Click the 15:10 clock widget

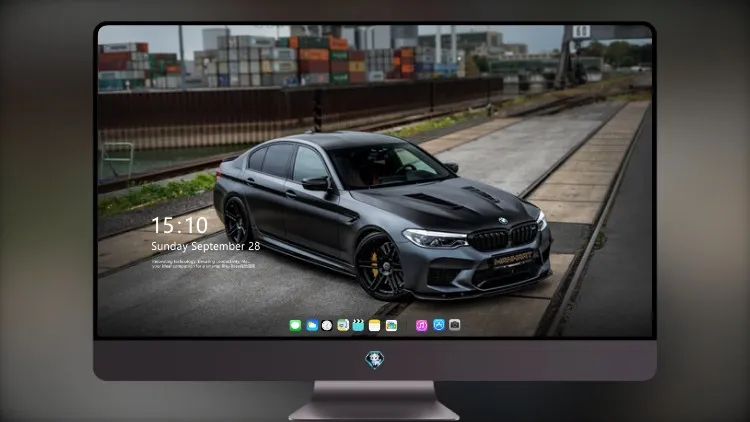[x=179, y=225]
